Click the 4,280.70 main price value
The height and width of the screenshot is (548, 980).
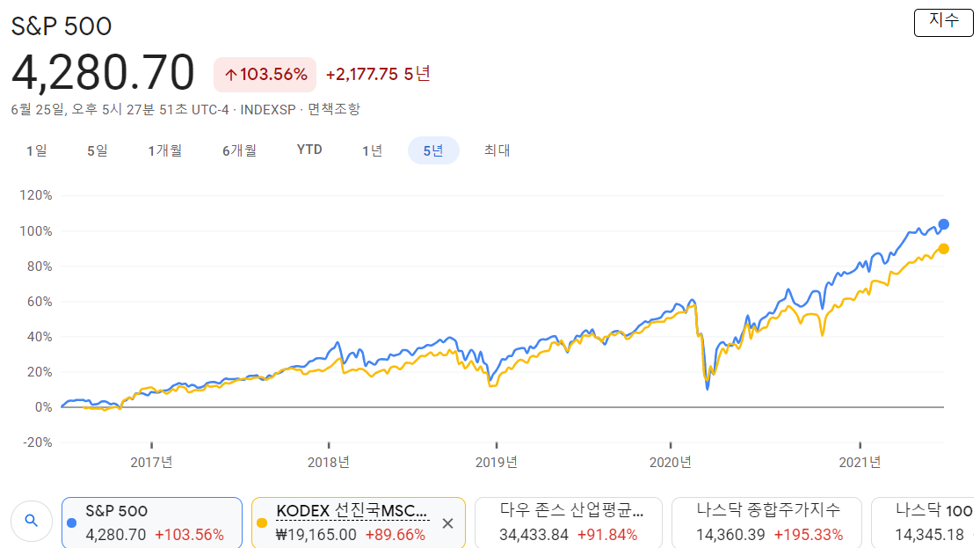(103, 72)
